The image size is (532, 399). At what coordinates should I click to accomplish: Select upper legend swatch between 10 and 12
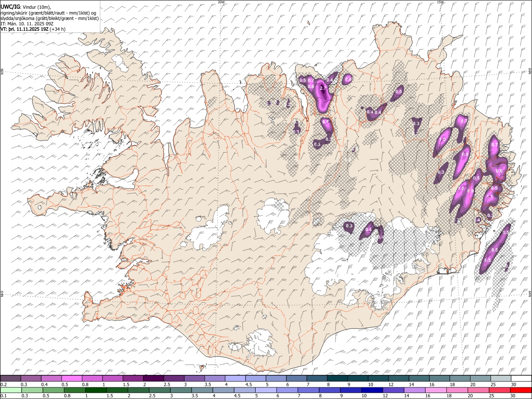[x=378, y=378]
